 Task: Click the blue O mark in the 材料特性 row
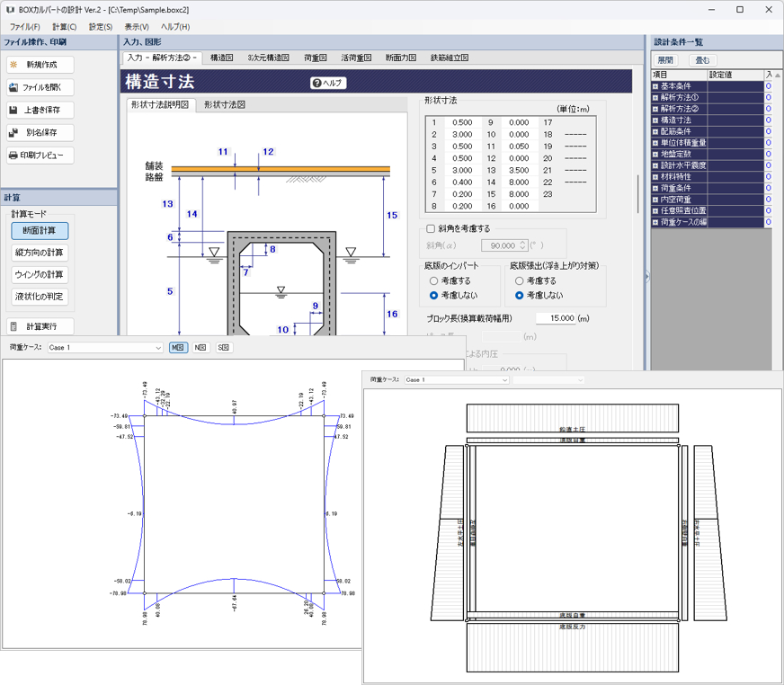click(x=769, y=176)
